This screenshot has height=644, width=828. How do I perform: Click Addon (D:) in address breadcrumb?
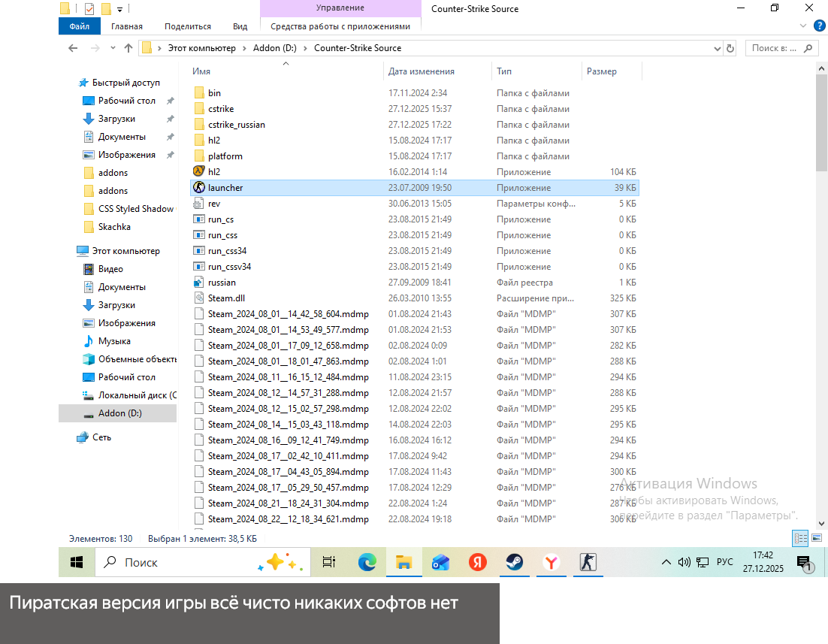[274, 48]
